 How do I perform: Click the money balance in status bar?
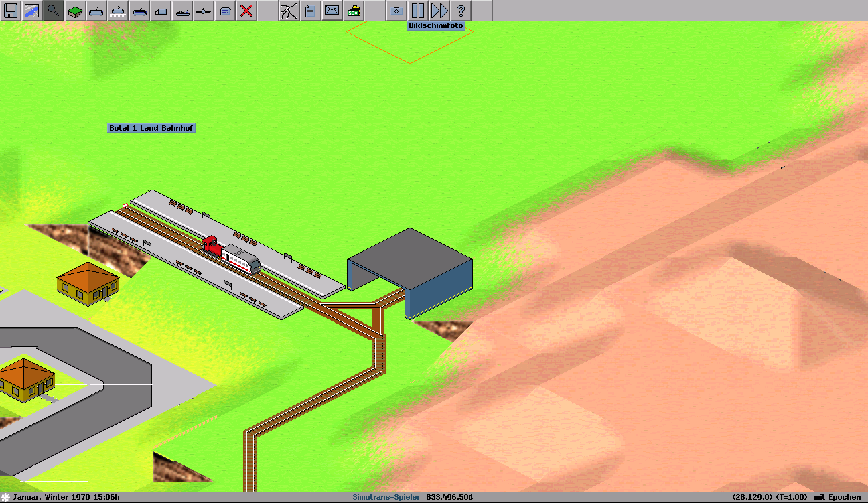click(449, 497)
